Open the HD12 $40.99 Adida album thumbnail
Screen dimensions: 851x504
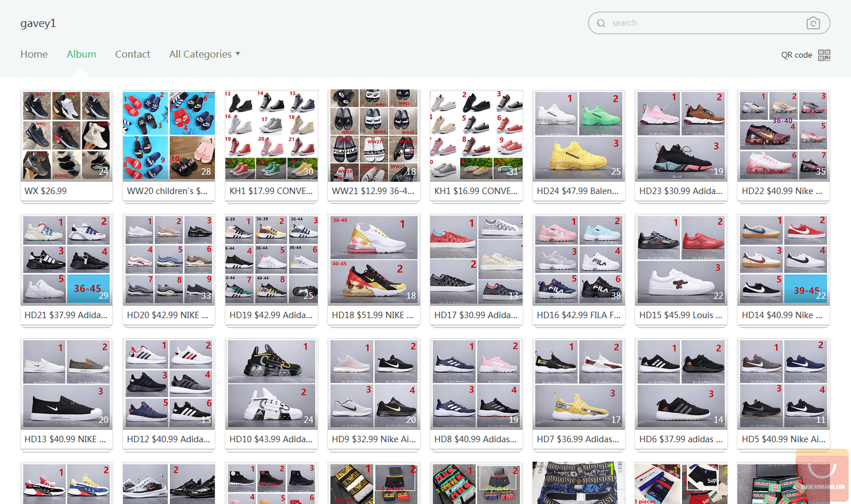(x=169, y=383)
